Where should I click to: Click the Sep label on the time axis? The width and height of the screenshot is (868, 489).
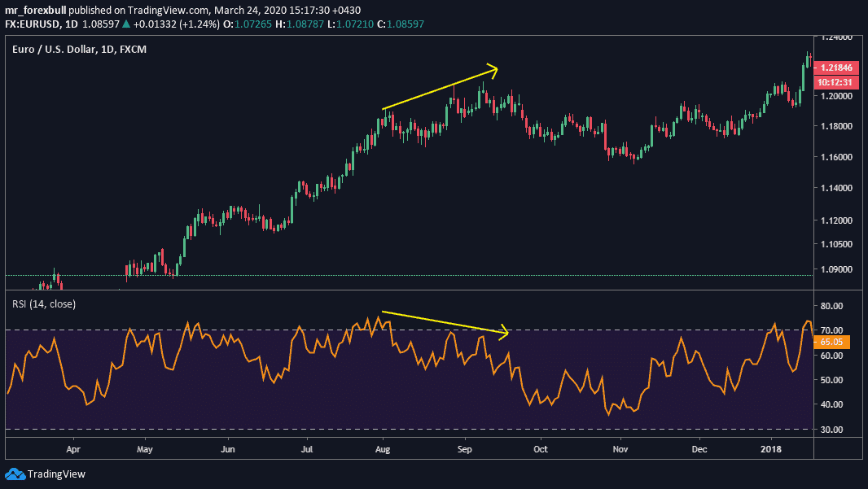464,448
